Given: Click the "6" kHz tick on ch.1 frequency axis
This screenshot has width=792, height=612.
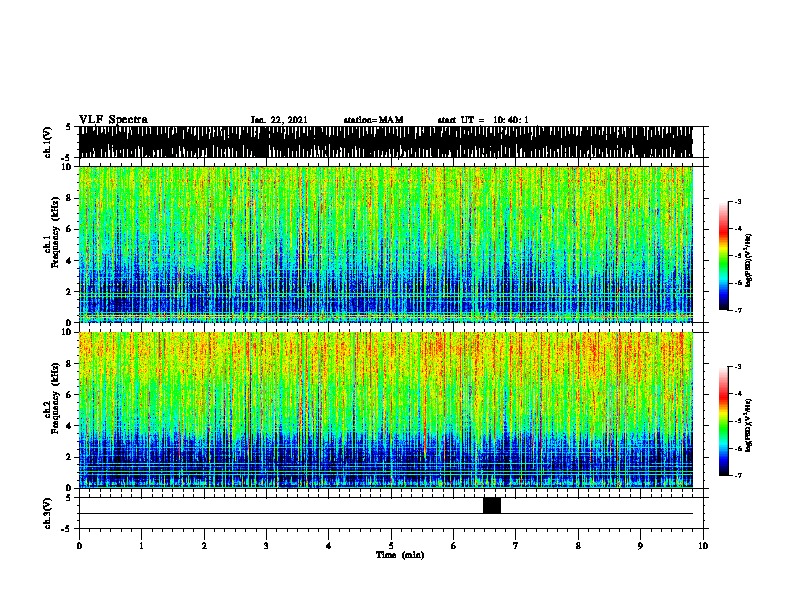Looking at the screenshot, I should [x=69, y=229].
